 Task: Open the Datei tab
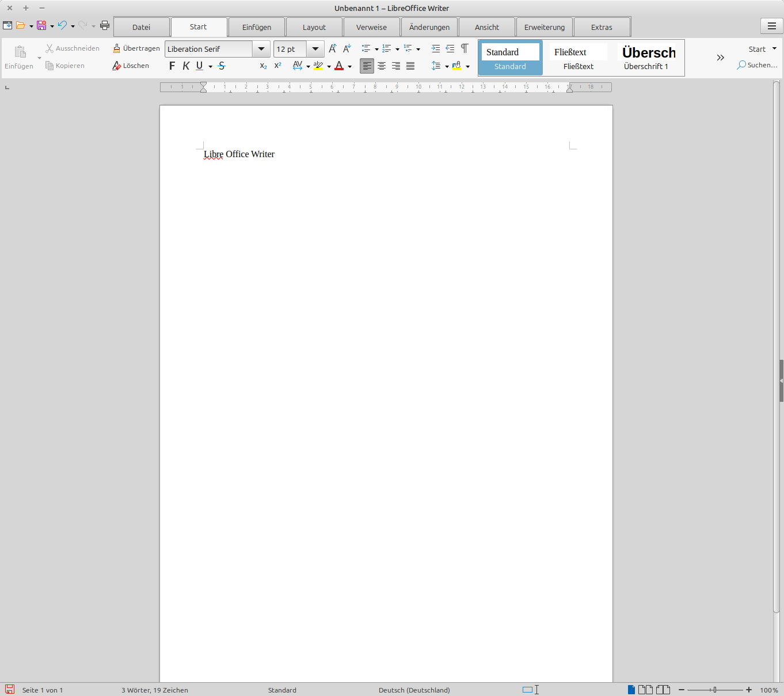(x=142, y=27)
